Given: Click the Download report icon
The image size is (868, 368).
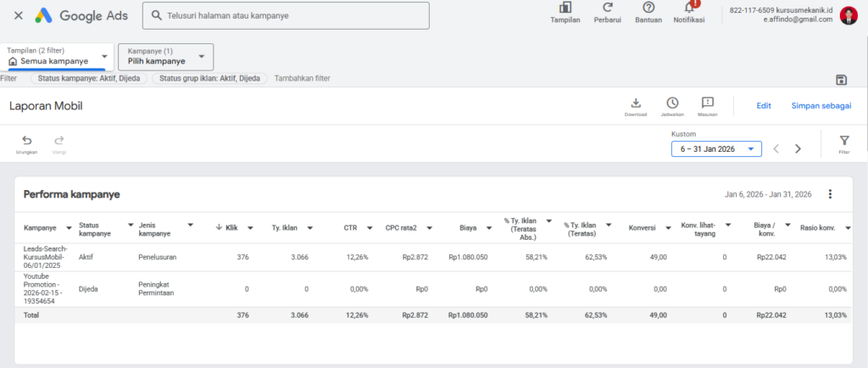Looking at the screenshot, I should click(635, 103).
